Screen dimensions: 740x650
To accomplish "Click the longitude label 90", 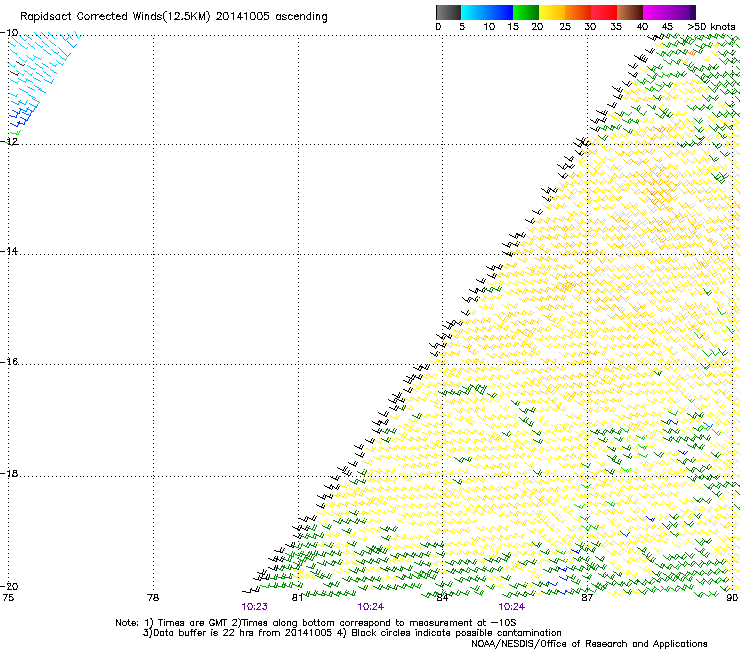I will (732, 598).
